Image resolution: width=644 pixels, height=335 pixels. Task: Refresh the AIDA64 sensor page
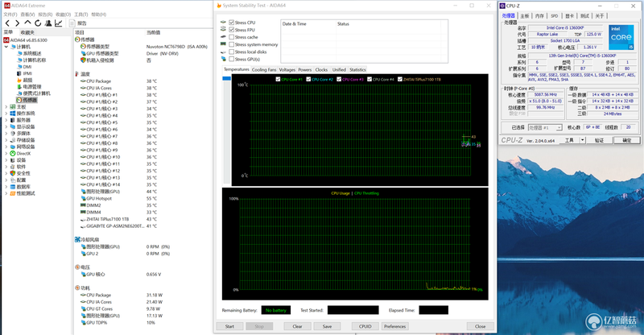tap(38, 23)
